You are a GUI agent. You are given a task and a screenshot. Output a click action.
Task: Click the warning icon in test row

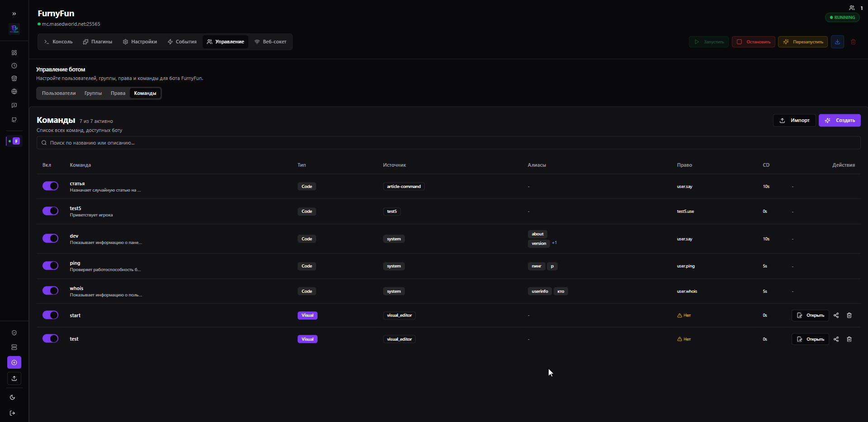click(x=679, y=339)
